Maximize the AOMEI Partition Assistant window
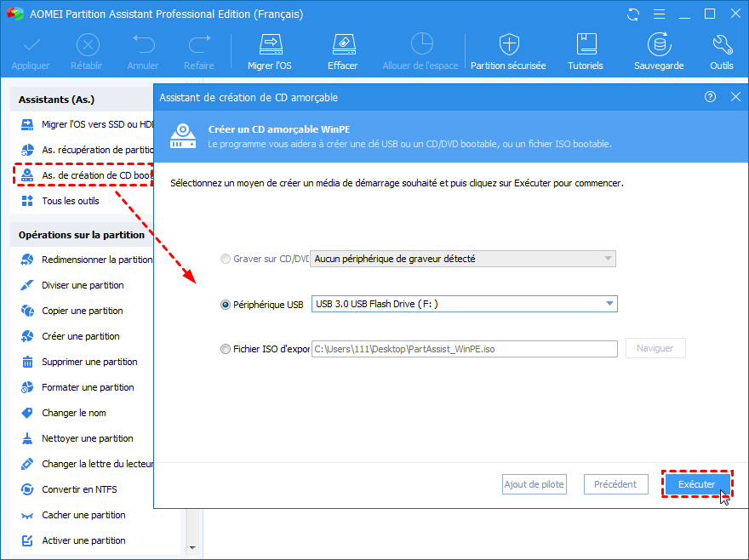 click(x=711, y=14)
